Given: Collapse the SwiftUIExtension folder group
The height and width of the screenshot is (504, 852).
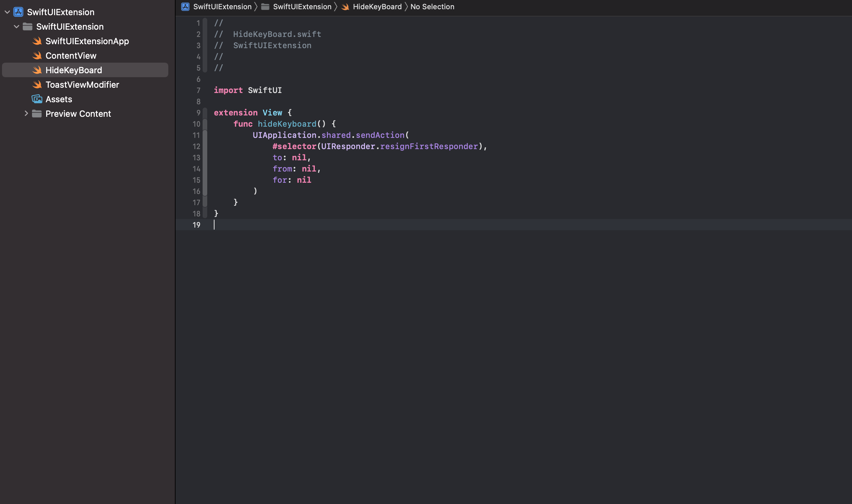Looking at the screenshot, I should (16, 26).
